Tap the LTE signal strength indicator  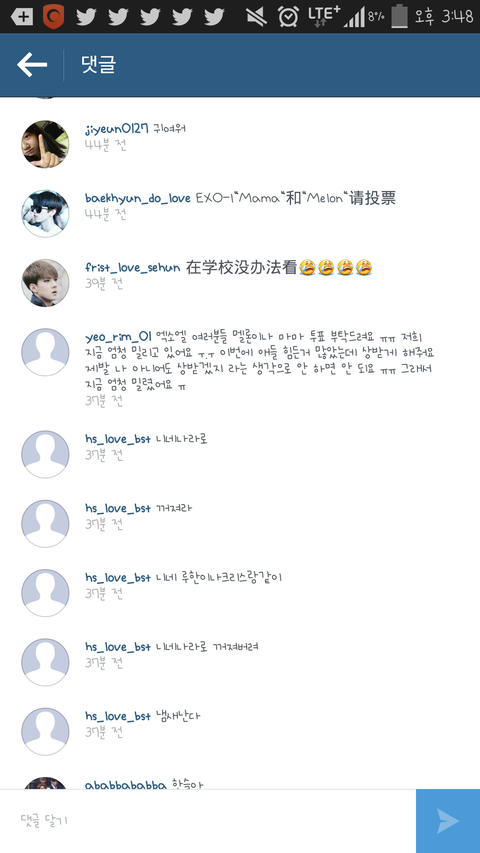tap(354, 17)
